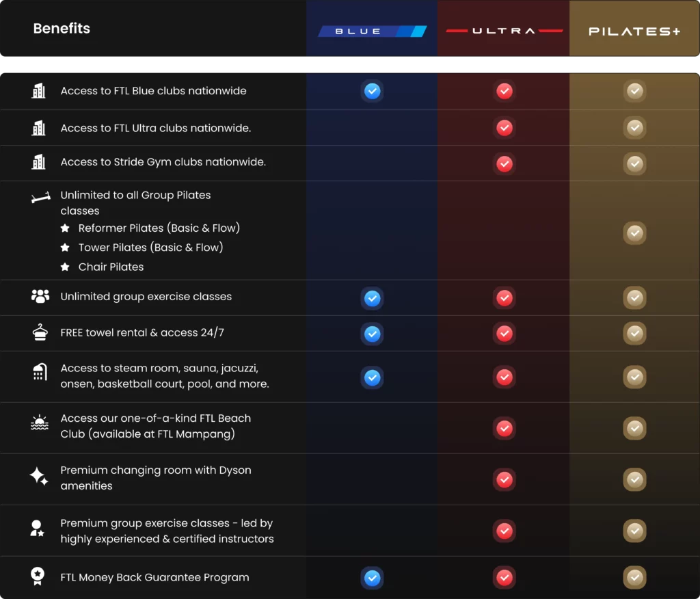Click the building icon beside FTL Blue clubs

39,91
